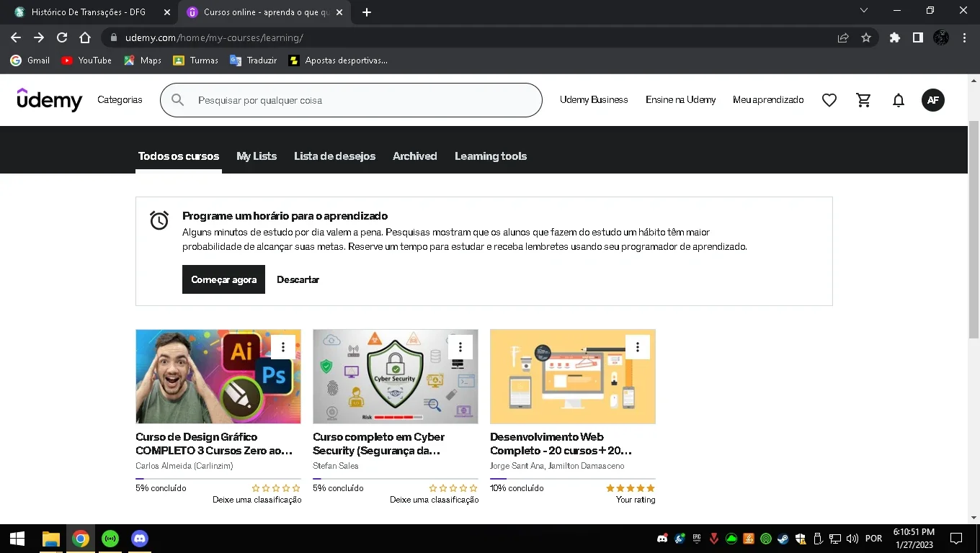The height and width of the screenshot is (553, 980).
Task: Open Desenvolvimento Web Completo course title
Action: click(561, 444)
